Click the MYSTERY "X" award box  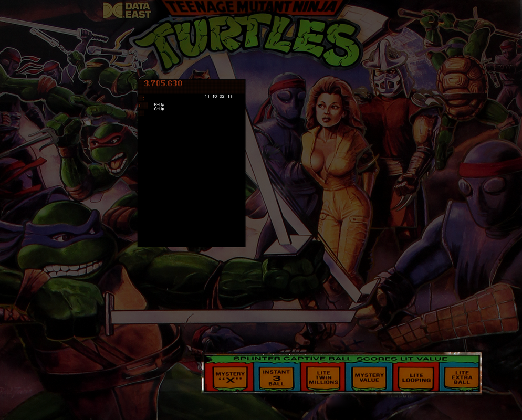click(x=229, y=377)
